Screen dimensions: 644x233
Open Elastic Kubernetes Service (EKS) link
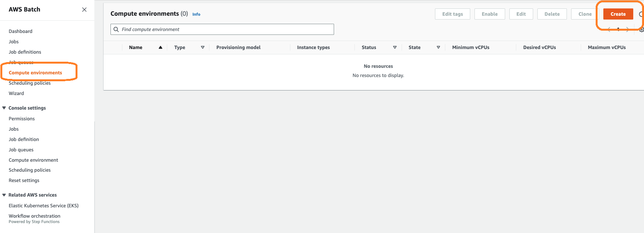click(43, 206)
